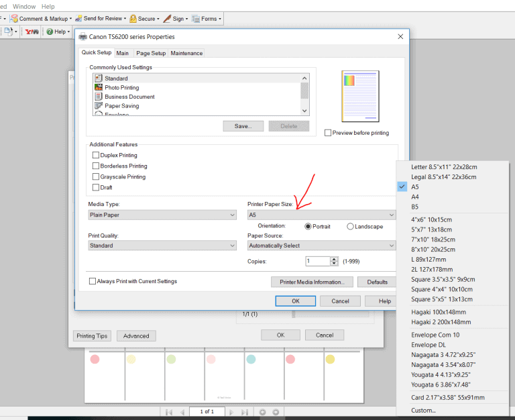Click the page number field
This screenshot has width=515, height=420.
pyautogui.click(x=207, y=412)
